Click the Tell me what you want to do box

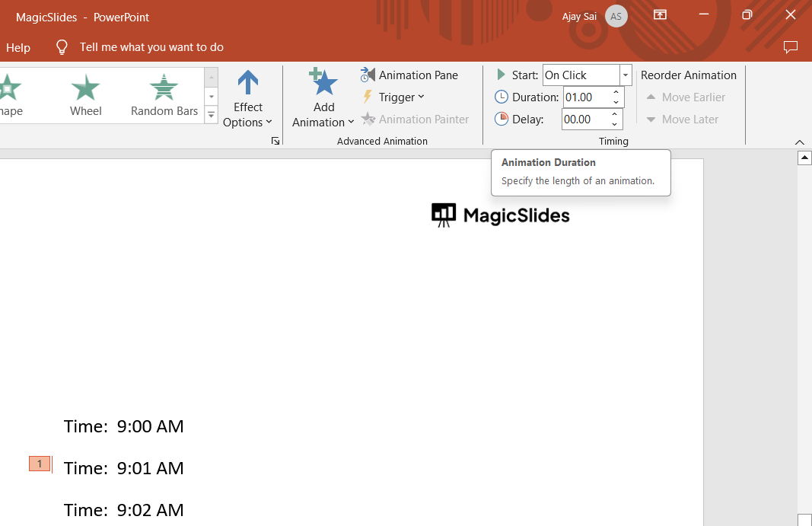point(151,47)
